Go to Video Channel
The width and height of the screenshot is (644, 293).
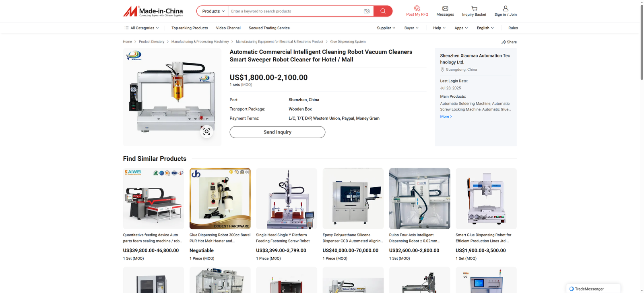[x=228, y=28]
